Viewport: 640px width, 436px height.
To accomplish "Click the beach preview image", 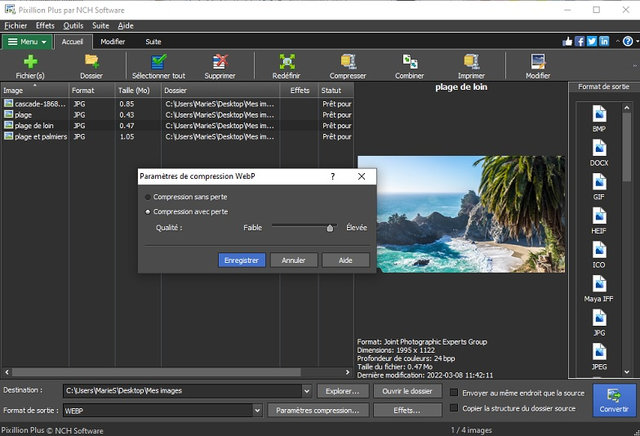I will [461, 214].
